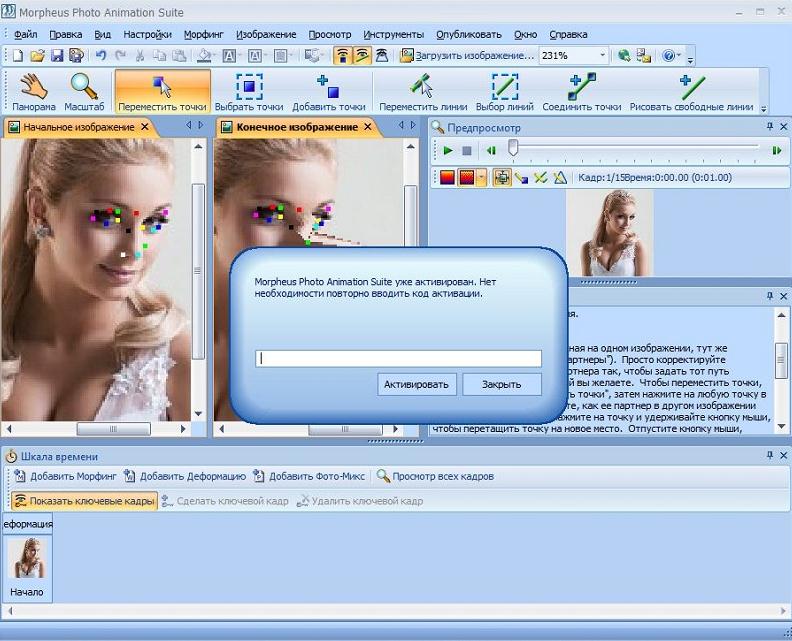Viewport: 792px width, 641px height.
Task: Click the Активировать button
Action: [x=416, y=384]
